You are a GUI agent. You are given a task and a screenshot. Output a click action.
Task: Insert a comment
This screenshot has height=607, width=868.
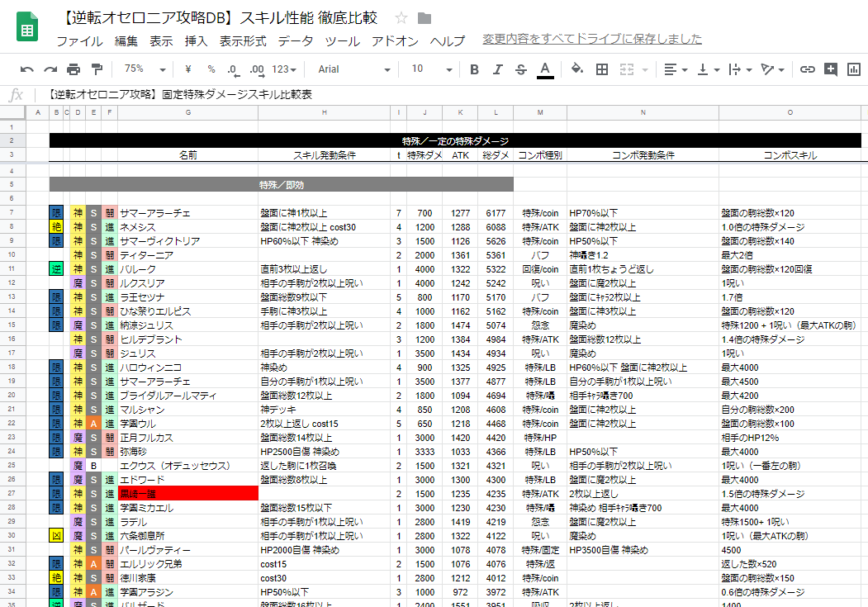tap(830, 69)
